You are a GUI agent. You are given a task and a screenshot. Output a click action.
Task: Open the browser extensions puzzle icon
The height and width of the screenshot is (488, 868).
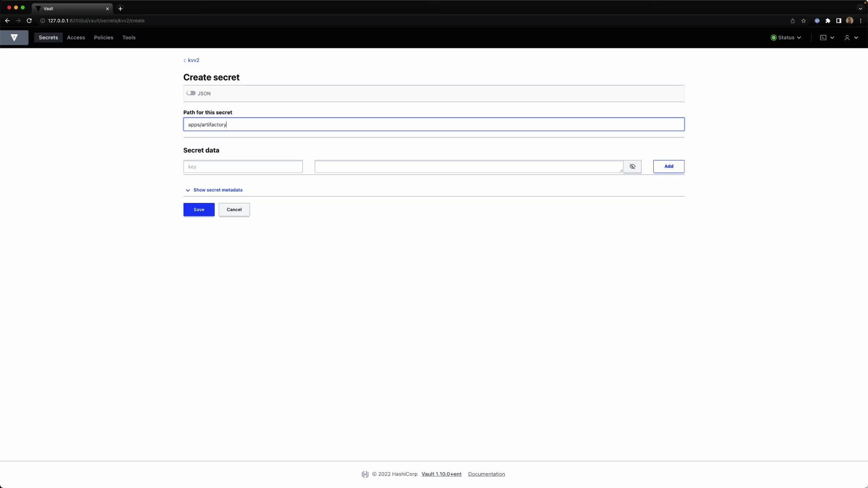[828, 21]
